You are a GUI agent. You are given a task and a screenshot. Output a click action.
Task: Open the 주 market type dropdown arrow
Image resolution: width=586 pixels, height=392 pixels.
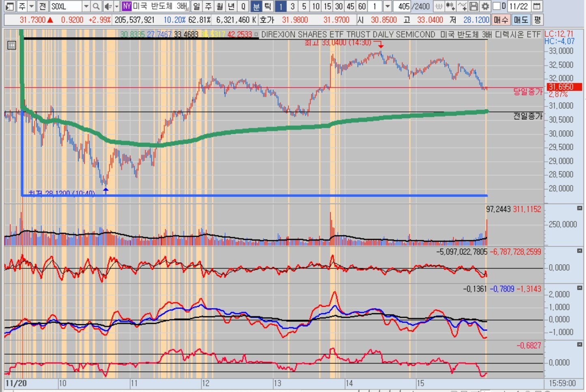31,6
